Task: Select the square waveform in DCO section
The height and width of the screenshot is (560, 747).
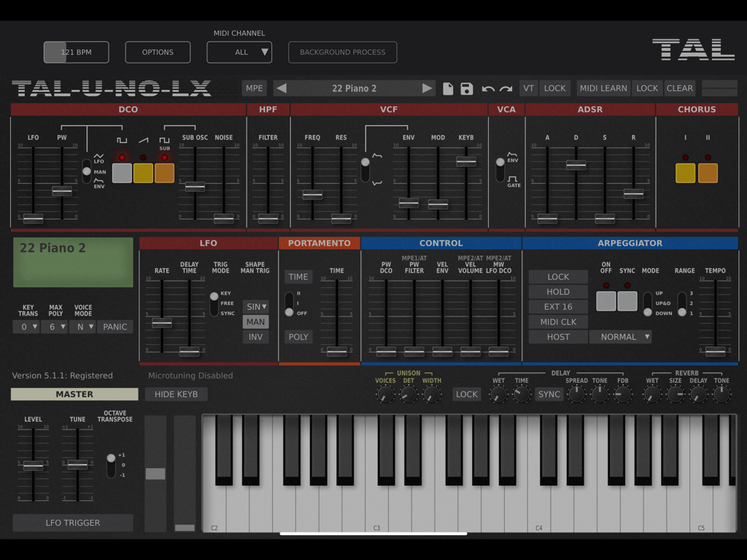Action: 121,173
